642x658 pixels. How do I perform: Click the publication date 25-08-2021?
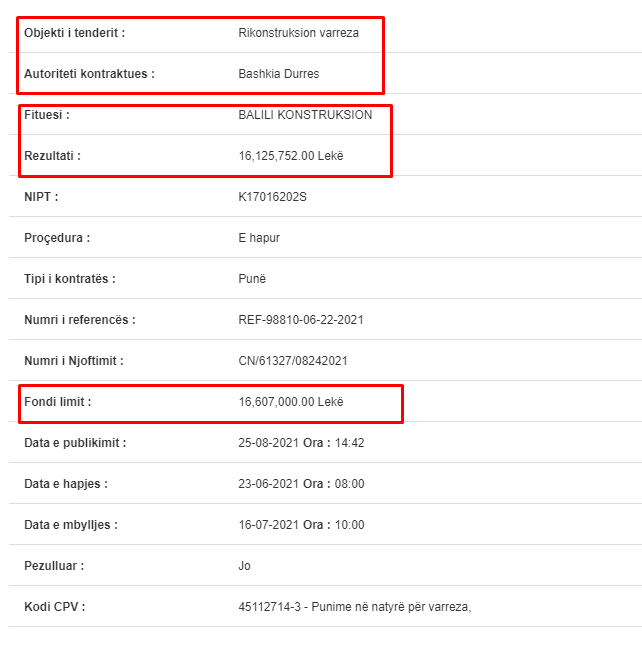[x=269, y=443]
